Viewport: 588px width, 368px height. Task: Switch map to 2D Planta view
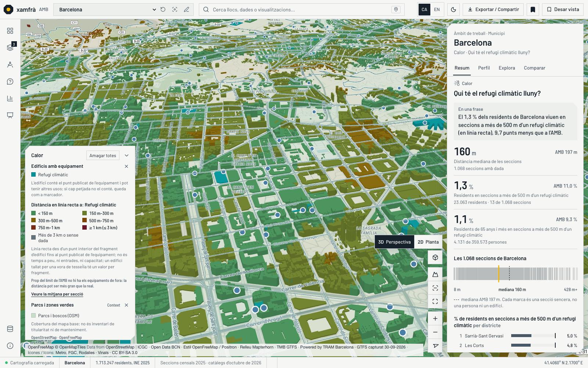[428, 242]
